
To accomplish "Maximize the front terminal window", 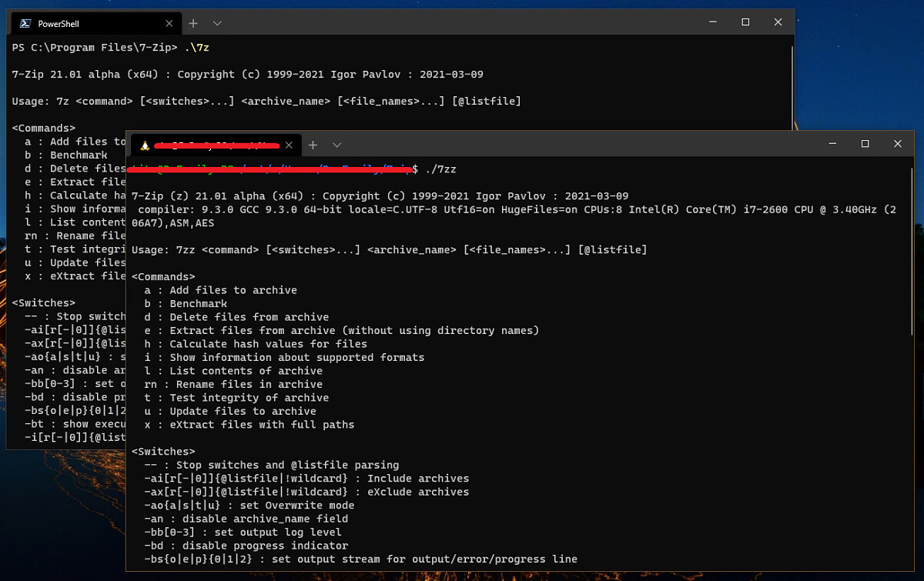I will [865, 144].
